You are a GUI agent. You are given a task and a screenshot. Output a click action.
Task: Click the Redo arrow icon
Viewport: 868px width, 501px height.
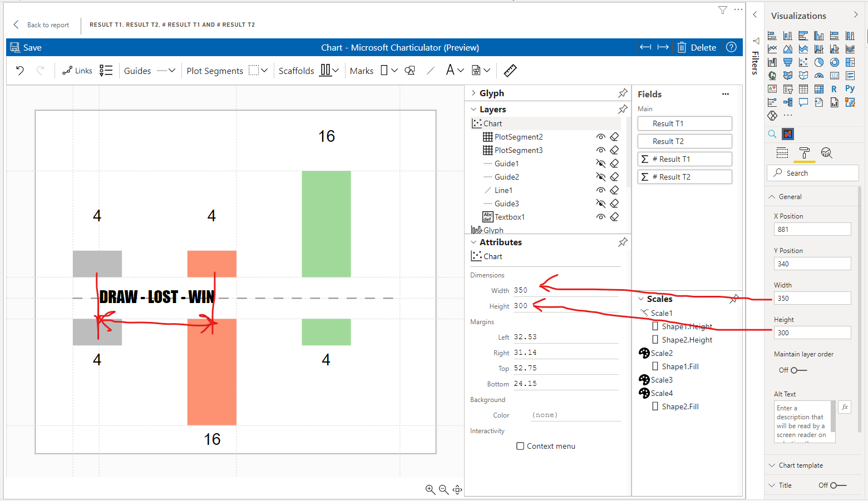click(40, 71)
